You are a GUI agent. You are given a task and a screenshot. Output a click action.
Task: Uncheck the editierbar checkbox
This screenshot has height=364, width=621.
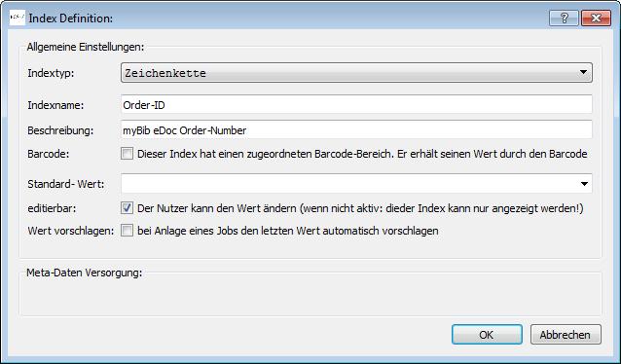pos(127,208)
